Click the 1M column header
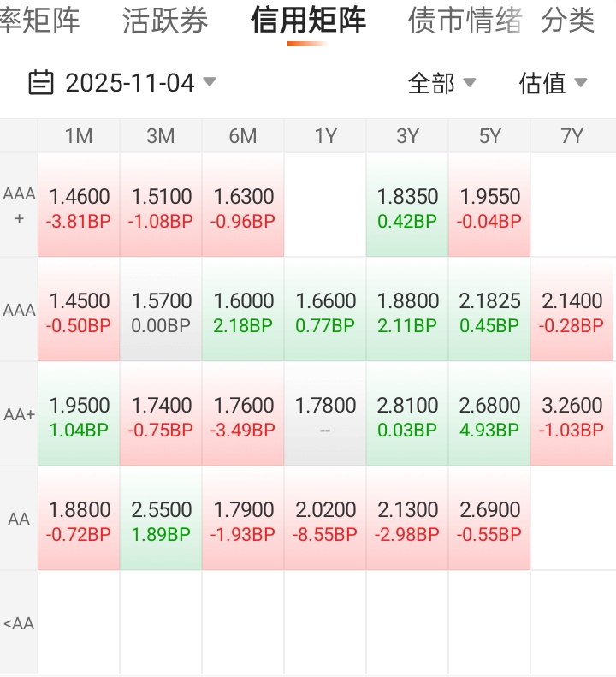The width and height of the screenshot is (616, 677). tap(79, 136)
